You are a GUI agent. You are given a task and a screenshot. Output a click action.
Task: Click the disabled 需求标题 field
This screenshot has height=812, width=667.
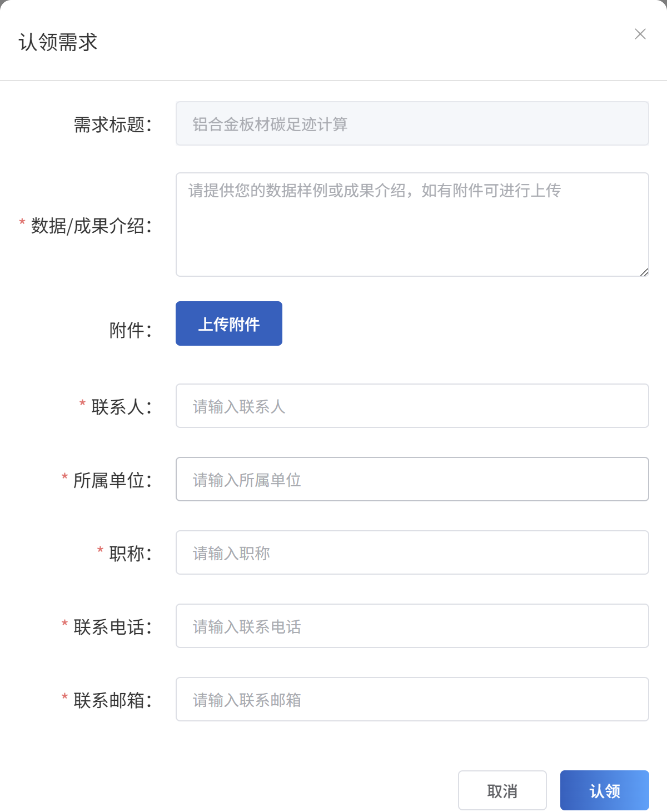(x=412, y=123)
